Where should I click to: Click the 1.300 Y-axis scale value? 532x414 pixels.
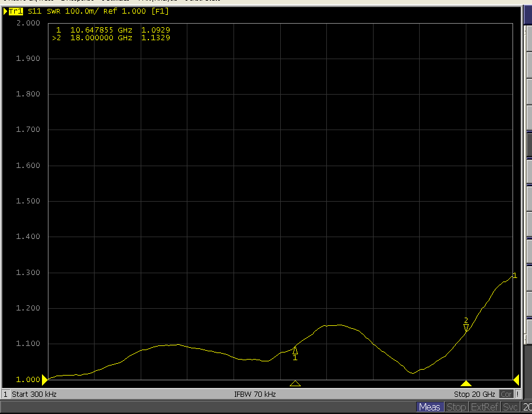point(28,273)
